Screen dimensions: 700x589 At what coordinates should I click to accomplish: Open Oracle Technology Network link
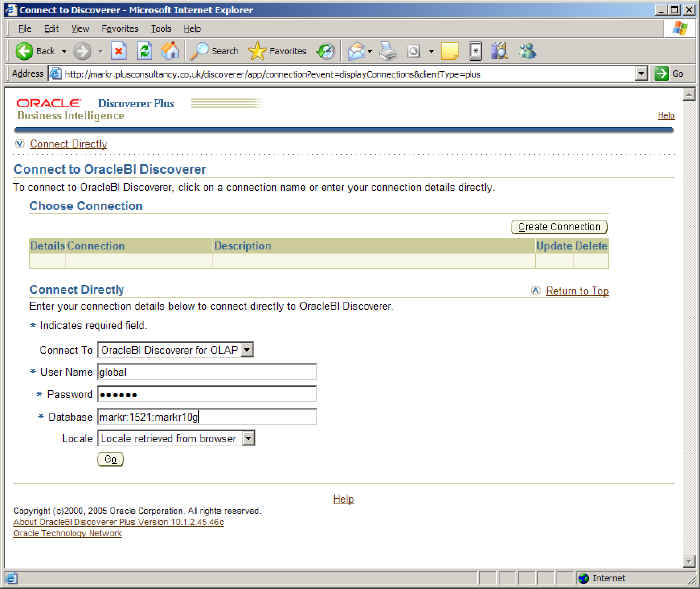point(67,533)
